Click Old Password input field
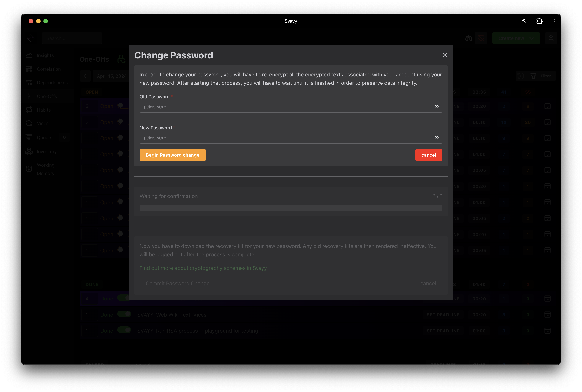582x392 pixels. tap(291, 106)
